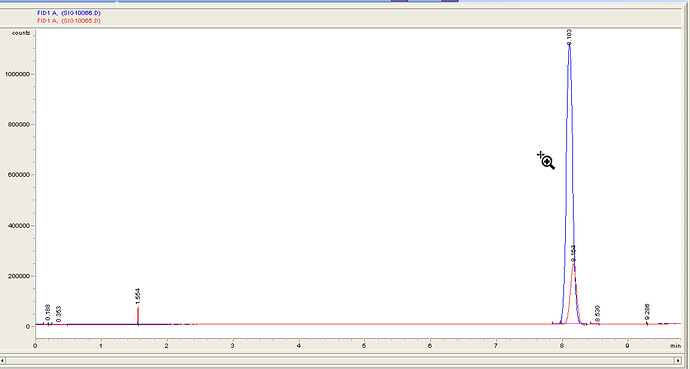
Task: Click the 0.353 peak label
Action: click(x=59, y=314)
